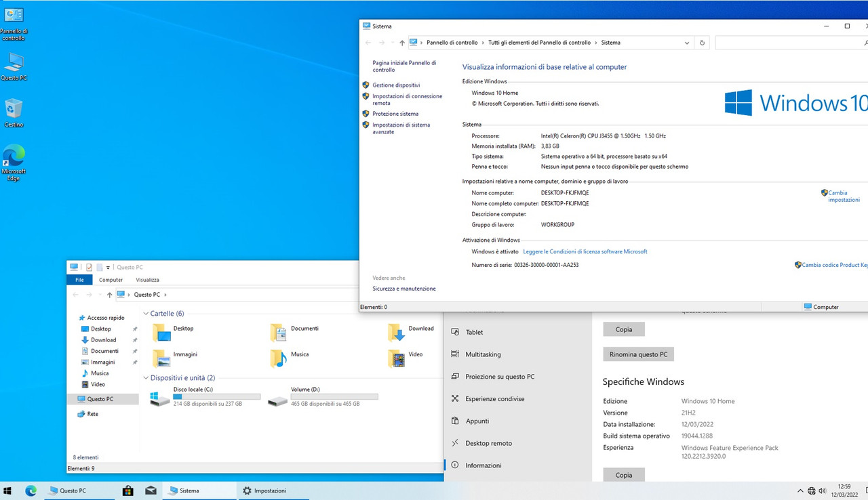Click Copia button below Windows Feature Experience Pack
Image resolution: width=868 pixels, height=500 pixels.
624,475
